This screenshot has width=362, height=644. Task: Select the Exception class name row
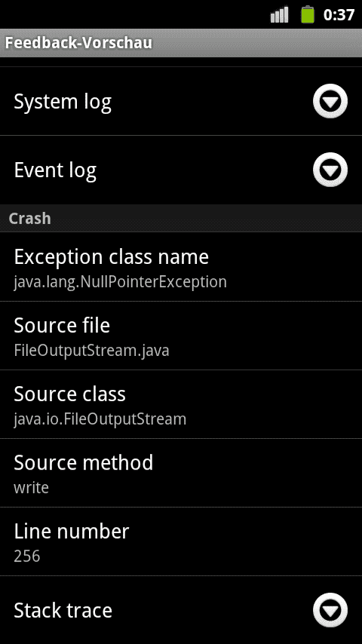tap(181, 266)
